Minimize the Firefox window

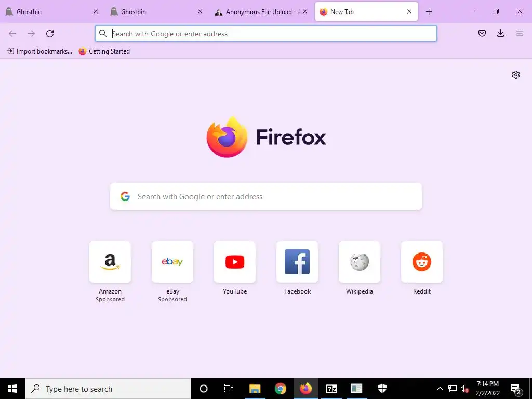coord(472,11)
